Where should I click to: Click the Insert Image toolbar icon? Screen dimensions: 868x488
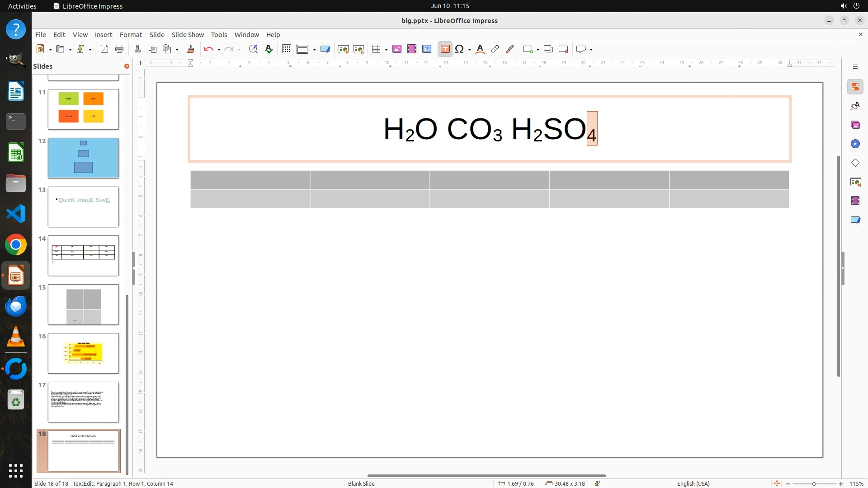(397, 49)
